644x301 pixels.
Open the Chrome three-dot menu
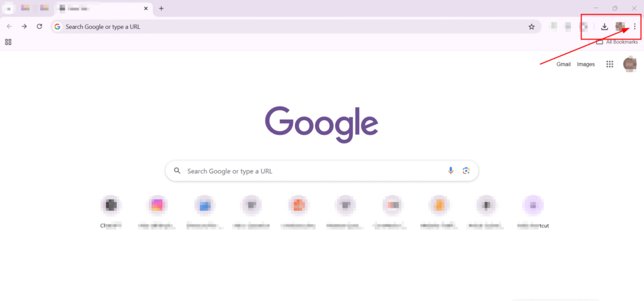pyautogui.click(x=635, y=26)
